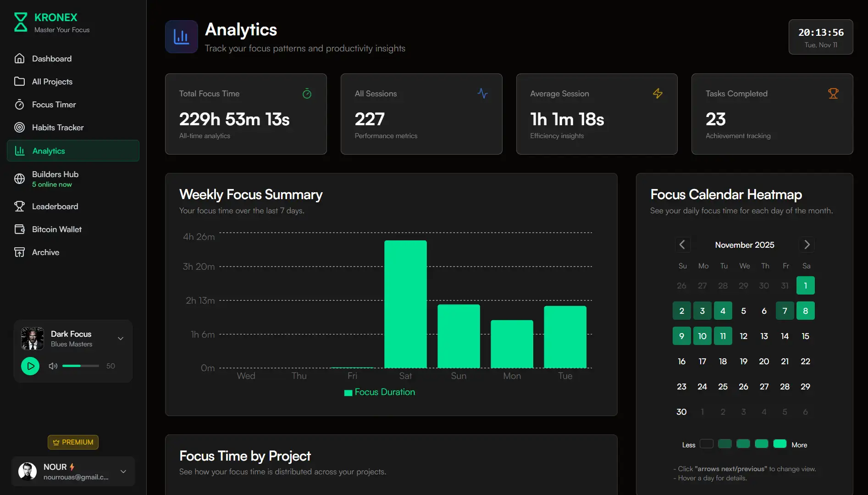The width and height of the screenshot is (868, 495).
Task: Open the Habits Tracker
Action: (x=57, y=128)
